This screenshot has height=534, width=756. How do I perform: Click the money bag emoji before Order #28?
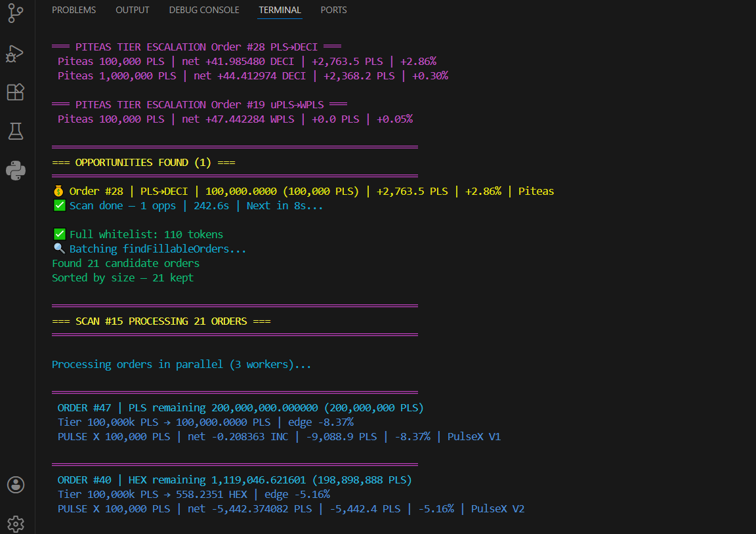tap(58, 192)
